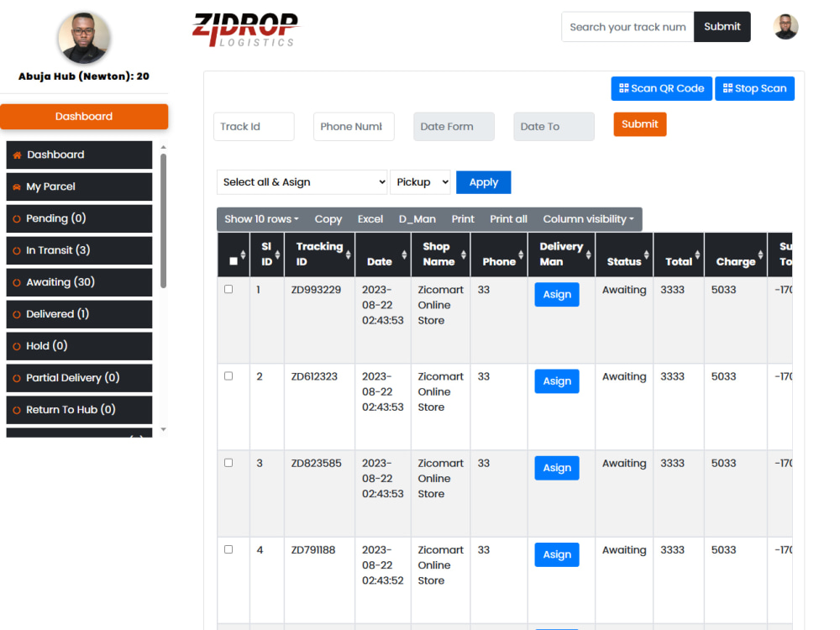
Task: Focus the Search your track number field
Action: 627,27
